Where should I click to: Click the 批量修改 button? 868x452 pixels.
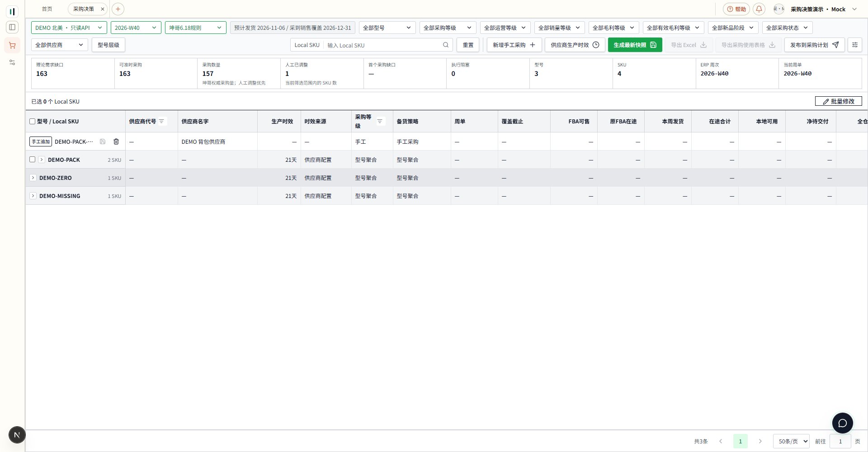click(x=839, y=101)
